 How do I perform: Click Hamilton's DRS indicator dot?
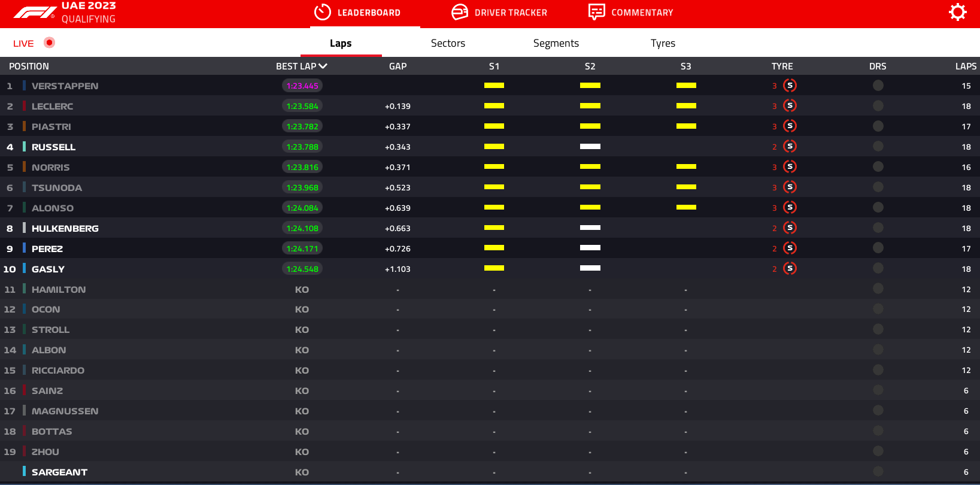878,289
